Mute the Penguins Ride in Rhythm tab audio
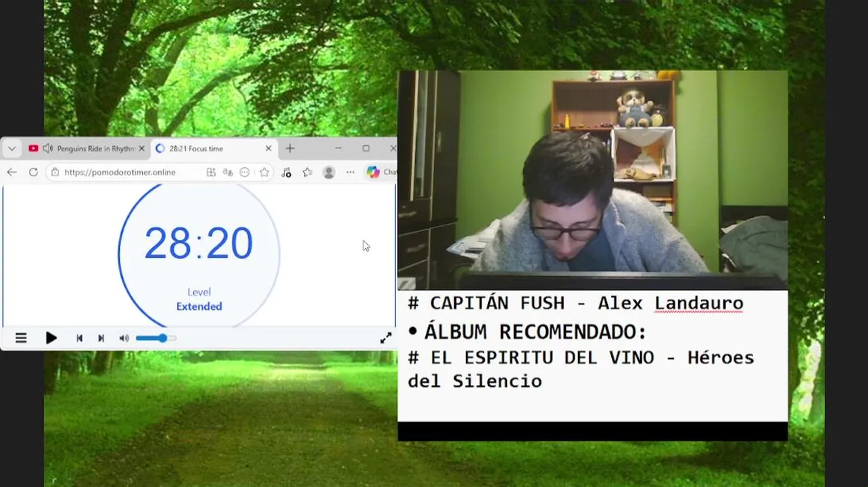Image resolution: width=868 pixels, height=487 pixels. point(47,148)
